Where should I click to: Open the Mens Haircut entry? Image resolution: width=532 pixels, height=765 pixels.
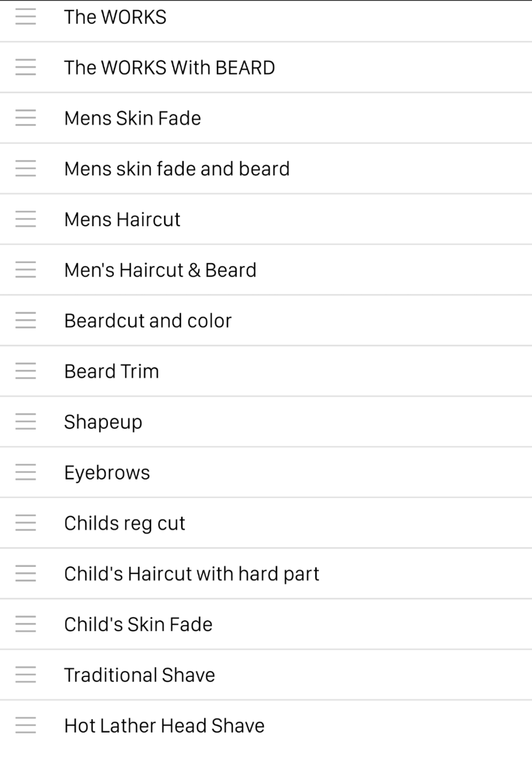(x=122, y=219)
